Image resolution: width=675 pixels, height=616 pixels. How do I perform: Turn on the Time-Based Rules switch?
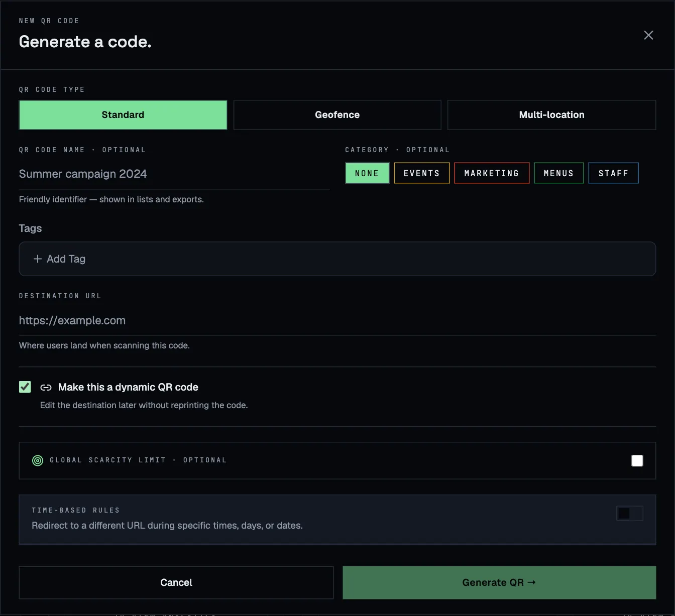coord(630,514)
